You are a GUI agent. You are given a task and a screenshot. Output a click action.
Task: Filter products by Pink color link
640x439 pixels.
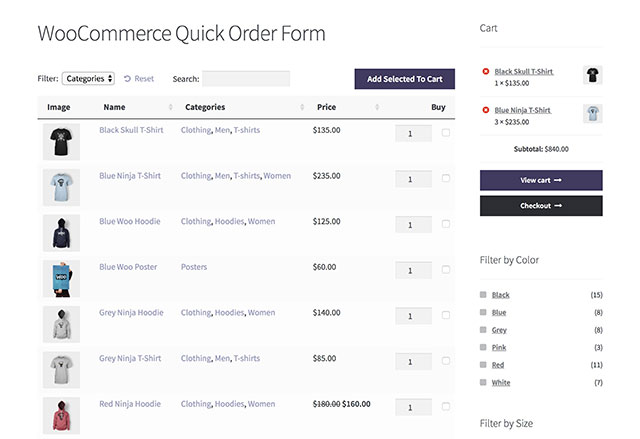499,348
